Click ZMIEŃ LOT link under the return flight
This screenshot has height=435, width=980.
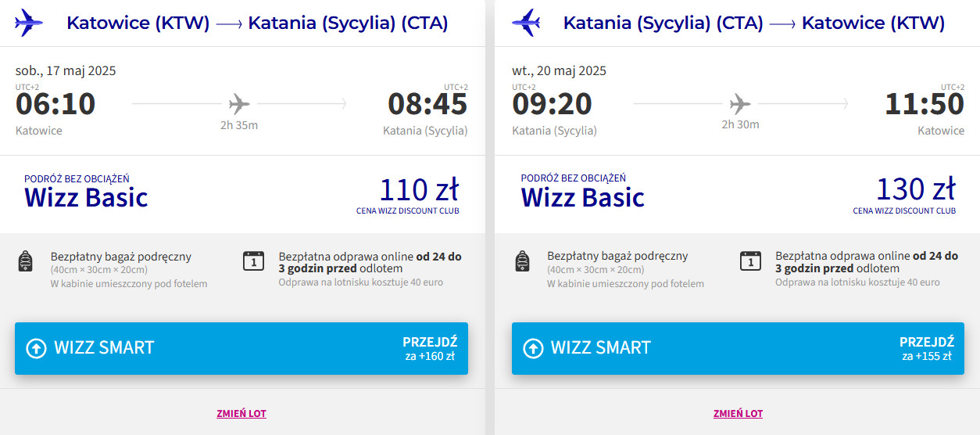738,414
